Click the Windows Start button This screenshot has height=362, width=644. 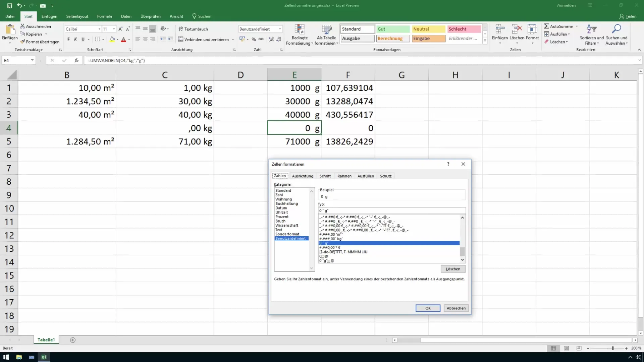pyautogui.click(x=6, y=357)
